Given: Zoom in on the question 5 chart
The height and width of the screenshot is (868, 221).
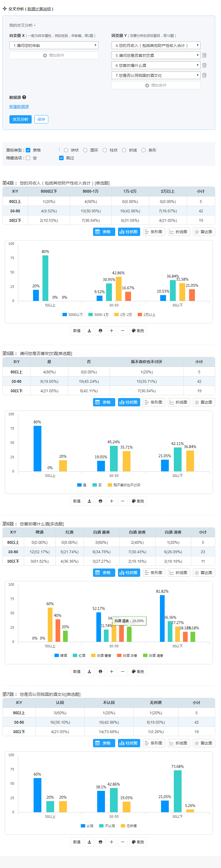Looking at the screenshot, I should tap(112, 501).
